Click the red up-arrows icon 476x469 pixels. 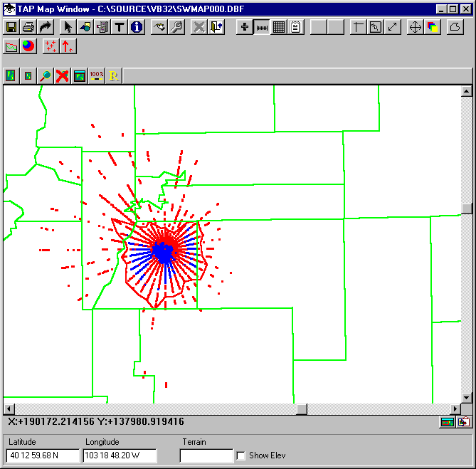pos(68,46)
